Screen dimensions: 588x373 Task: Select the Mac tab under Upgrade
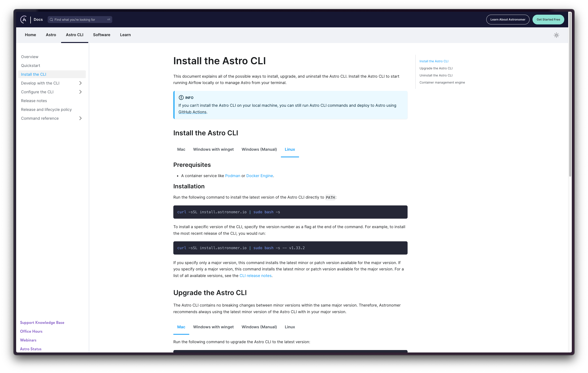coord(181,327)
